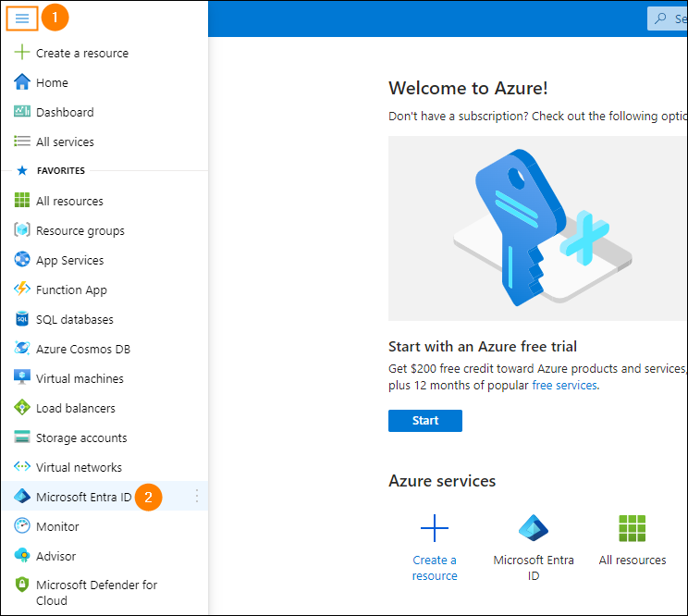Open Microsoft Entra ID under Azure services
The width and height of the screenshot is (688, 616).
click(534, 548)
